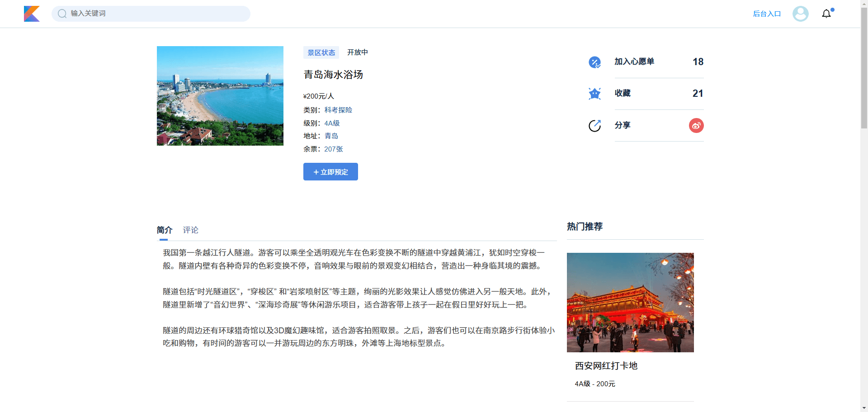Toggle the 开放中 status indicator
Viewport: 868px width, 412px height.
pyautogui.click(x=357, y=52)
